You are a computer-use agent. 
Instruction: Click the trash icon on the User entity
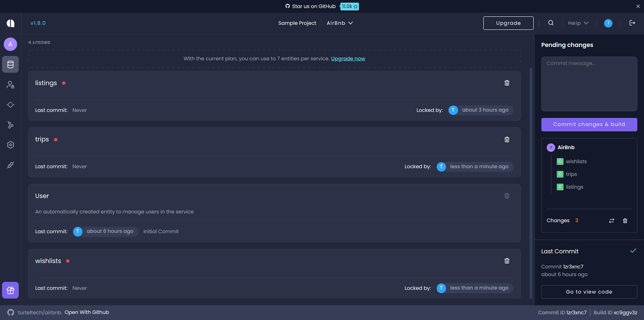[x=507, y=196]
